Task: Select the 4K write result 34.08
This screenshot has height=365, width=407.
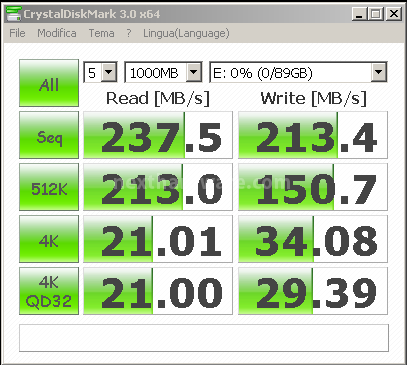Action: 313,239
